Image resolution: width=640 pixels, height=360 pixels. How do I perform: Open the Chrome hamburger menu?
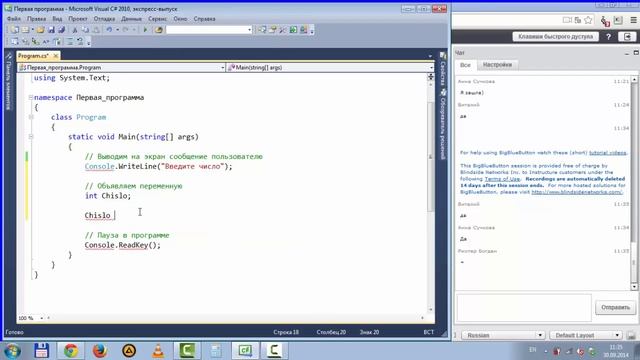point(633,20)
